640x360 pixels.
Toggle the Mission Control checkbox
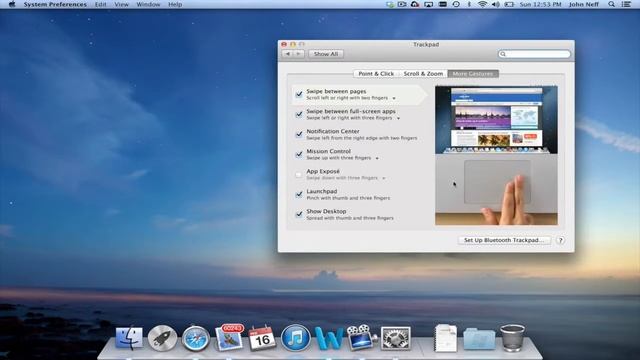[299, 154]
